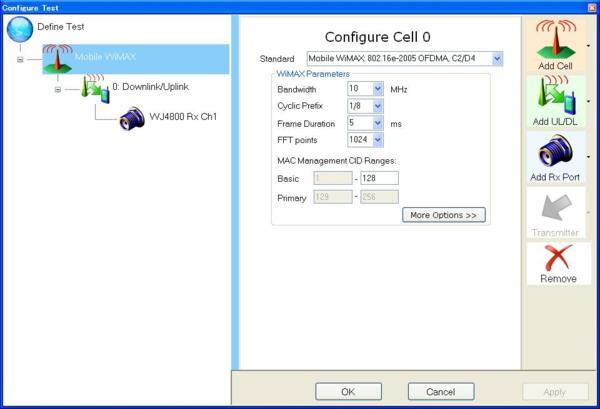Image resolution: width=600 pixels, height=409 pixels.
Task: Click the greyed Transmitter arrow icon
Action: click(556, 207)
